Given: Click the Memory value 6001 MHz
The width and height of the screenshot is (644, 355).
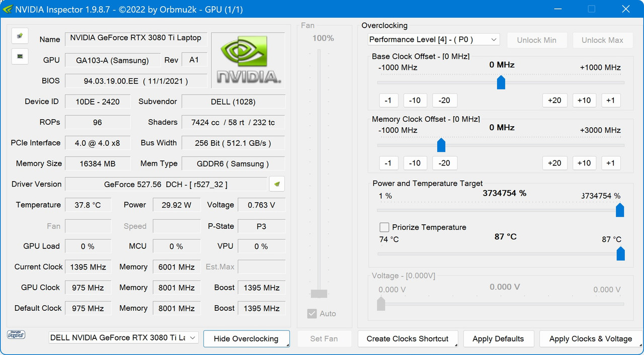Looking at the screenshot, I should click(177, 267).
